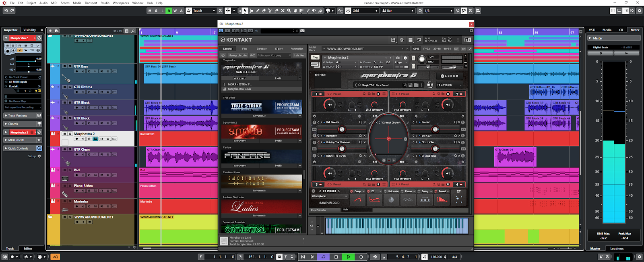
Task: Switch to the Files tab in Kontakt
Action: point(245,49)
